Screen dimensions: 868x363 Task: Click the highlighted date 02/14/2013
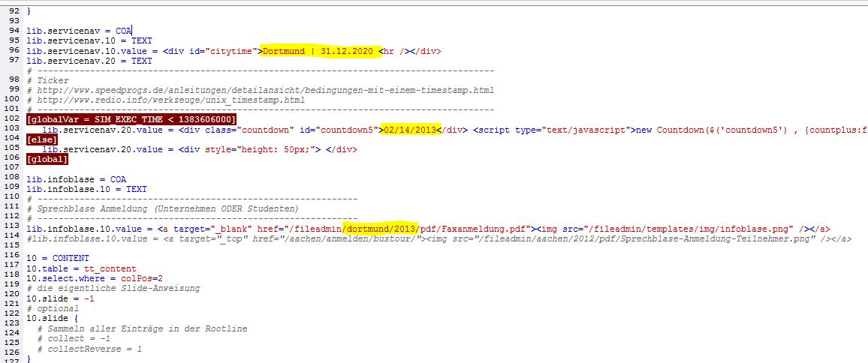409,130
